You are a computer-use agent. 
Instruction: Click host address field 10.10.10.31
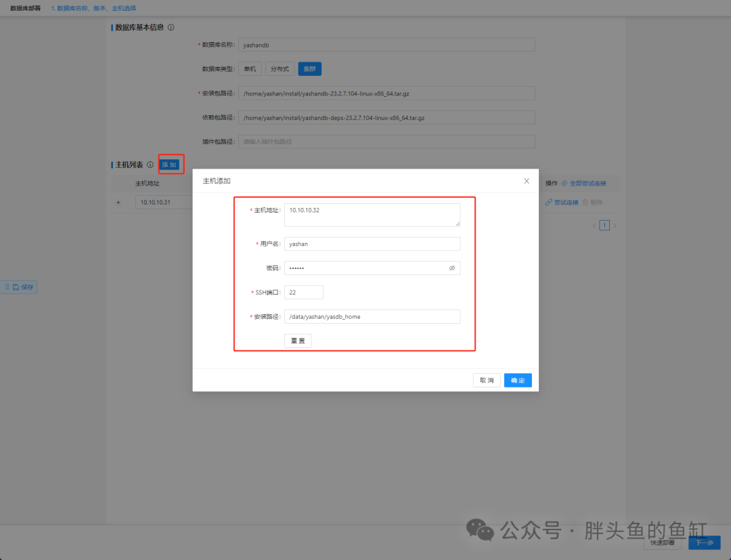tap(164, 202)
